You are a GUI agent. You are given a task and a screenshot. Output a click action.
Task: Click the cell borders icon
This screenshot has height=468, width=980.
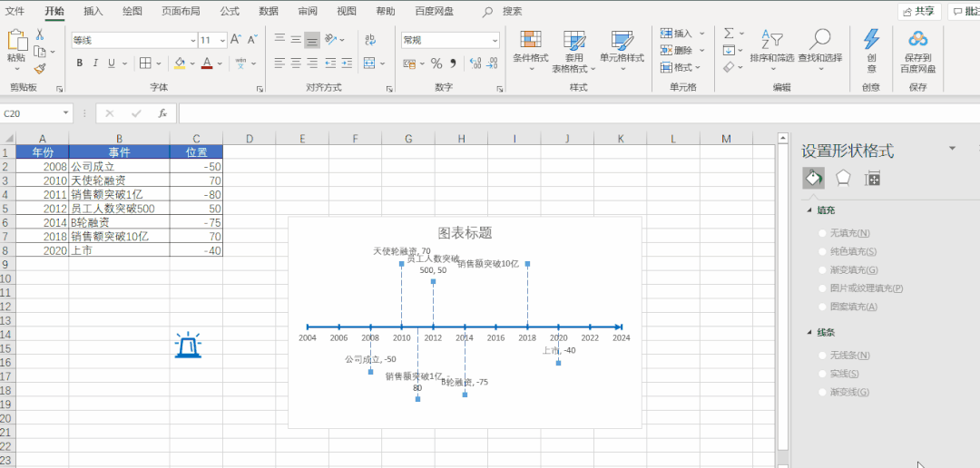point(145,63)
